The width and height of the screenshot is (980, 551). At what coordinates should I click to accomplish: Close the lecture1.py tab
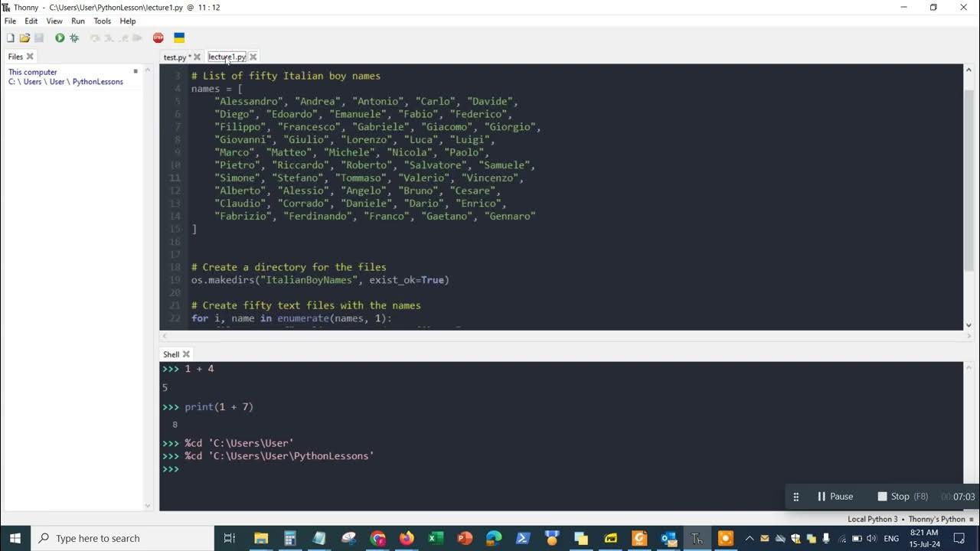coord(253,56)
